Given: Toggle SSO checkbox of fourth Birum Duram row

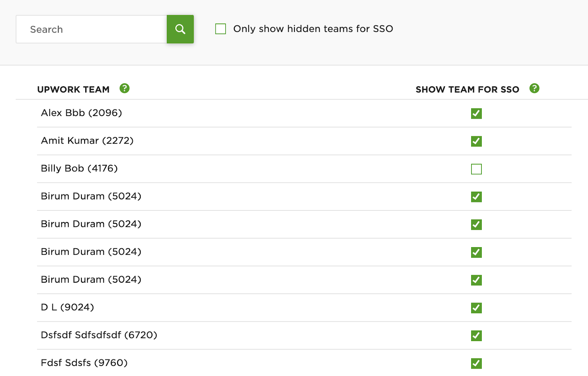Looking at the screenshot, I should pos(476,280).
